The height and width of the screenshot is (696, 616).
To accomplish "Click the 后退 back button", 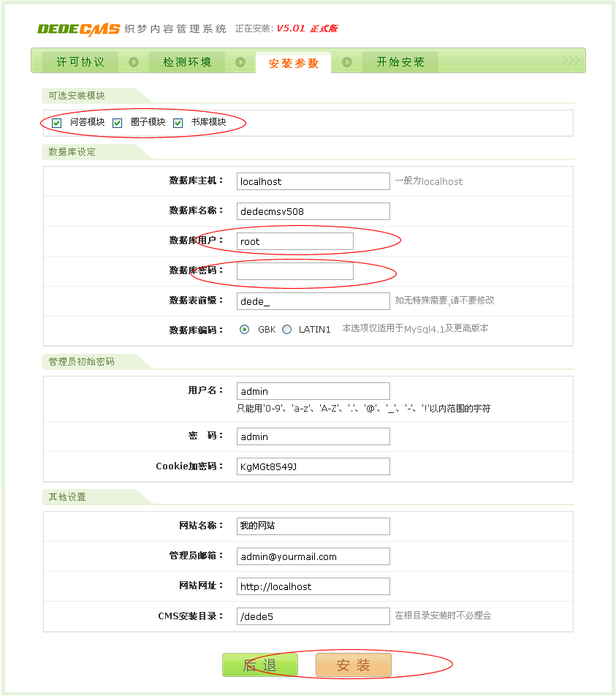I will (260, 665).
